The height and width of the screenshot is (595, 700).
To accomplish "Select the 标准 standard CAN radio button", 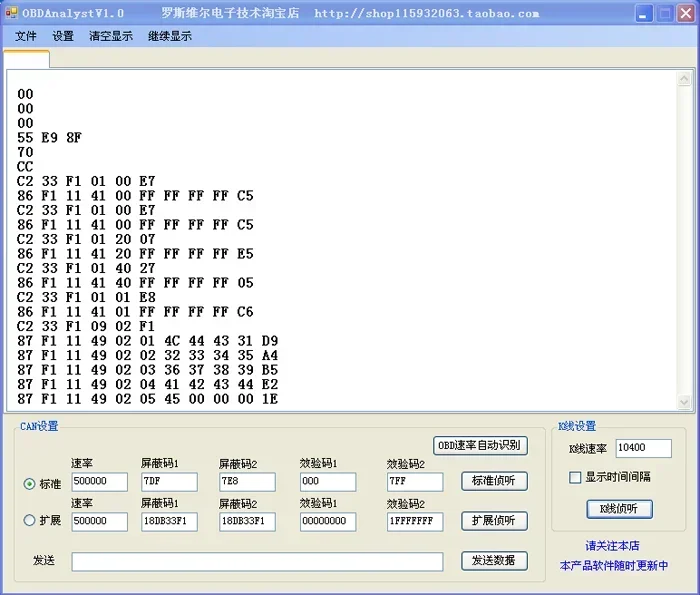I will (x=29, y=484).
